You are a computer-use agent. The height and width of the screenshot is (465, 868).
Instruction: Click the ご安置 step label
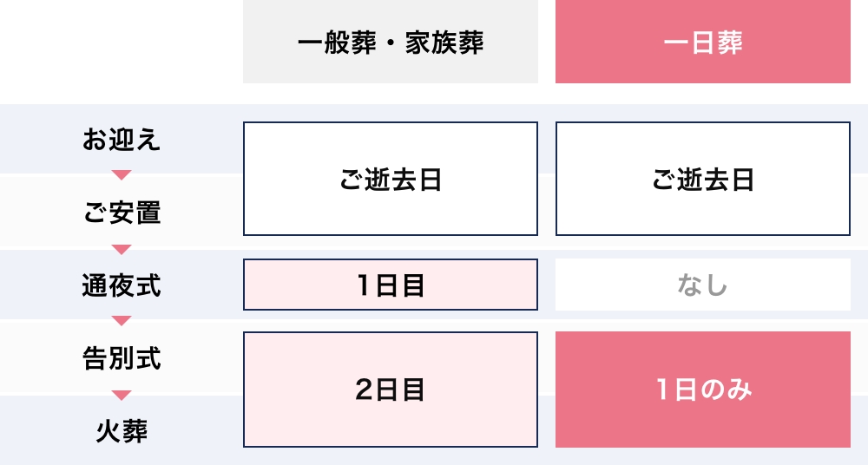[x=122, y=213]
